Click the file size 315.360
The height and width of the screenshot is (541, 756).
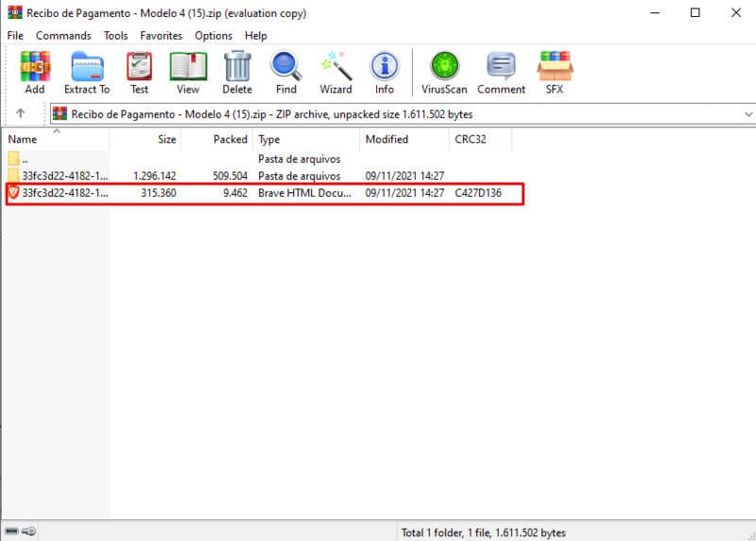(159, 193)
